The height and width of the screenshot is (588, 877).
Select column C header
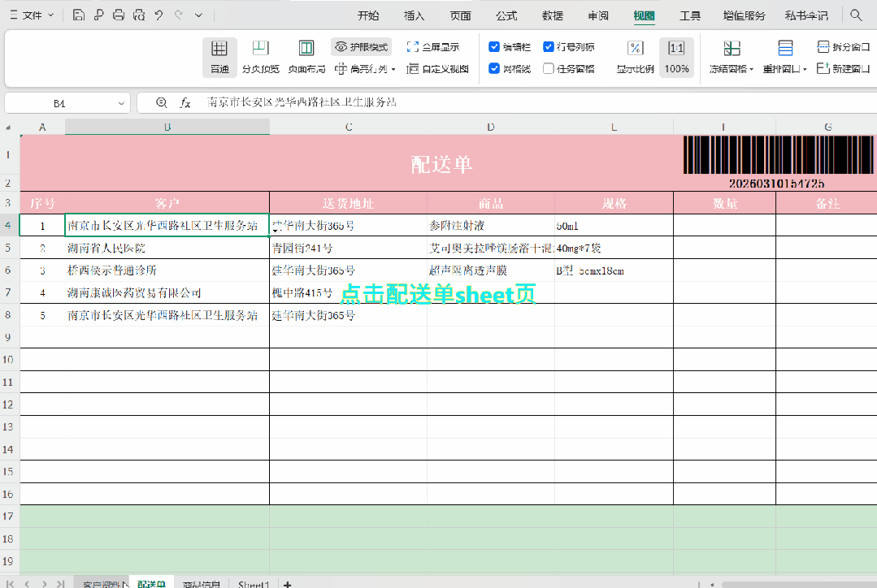point(349,127)
